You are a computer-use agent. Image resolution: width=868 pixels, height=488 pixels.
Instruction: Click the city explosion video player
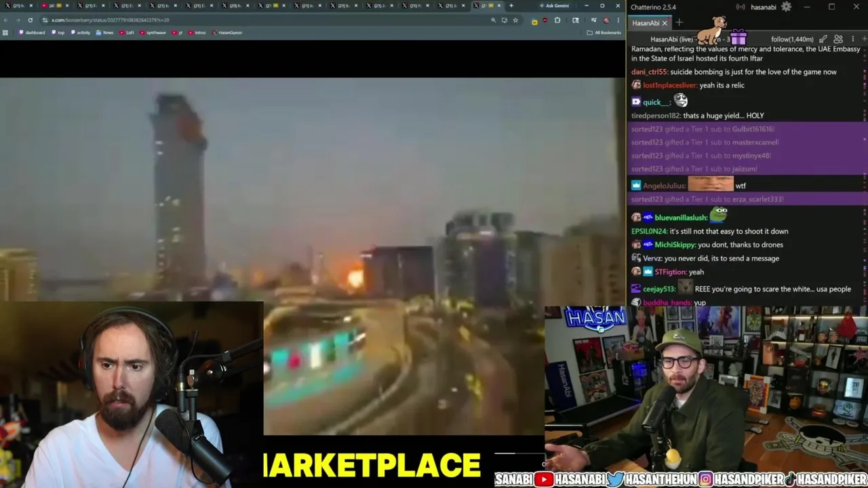312,256
